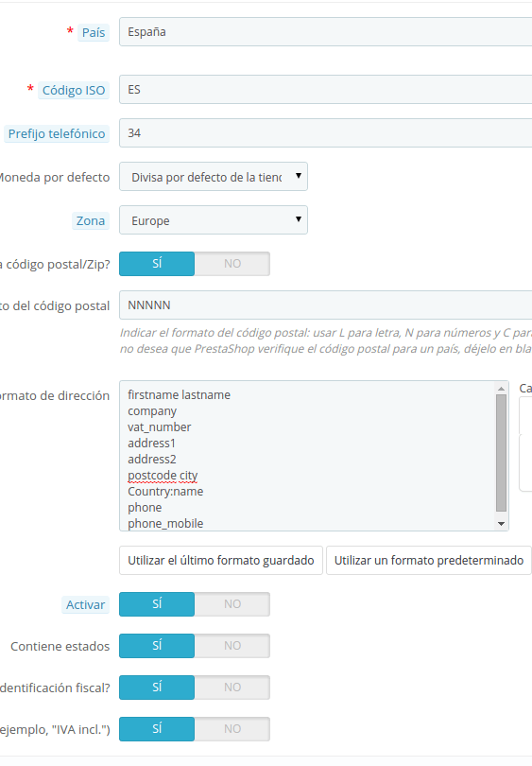532x766 pixels.
Task: Click the Código ISO label
Action: coord(74,91)
